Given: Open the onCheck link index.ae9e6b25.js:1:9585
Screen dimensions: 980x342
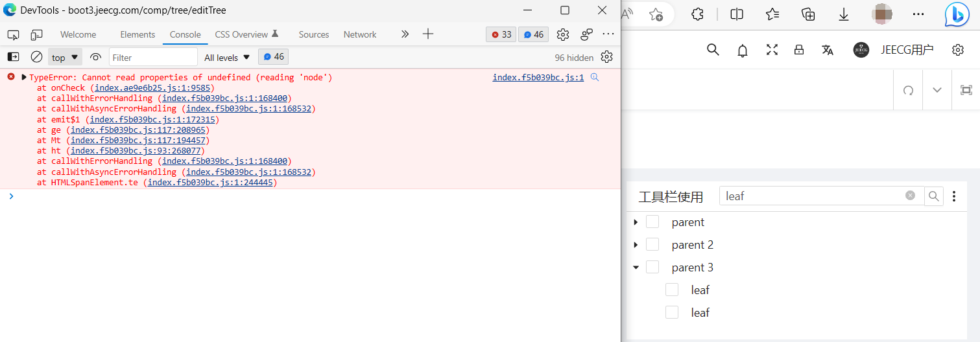Looking at the screenshot, I should tap(152, 87).
